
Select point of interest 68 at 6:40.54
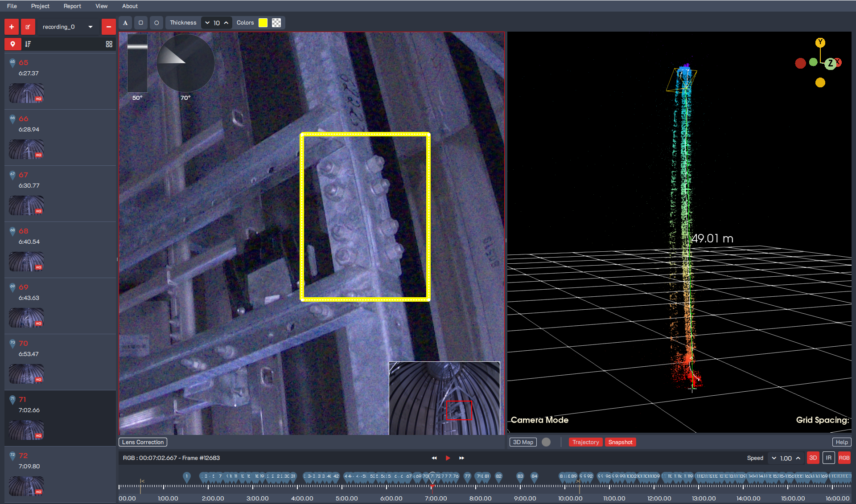(60, 250)
